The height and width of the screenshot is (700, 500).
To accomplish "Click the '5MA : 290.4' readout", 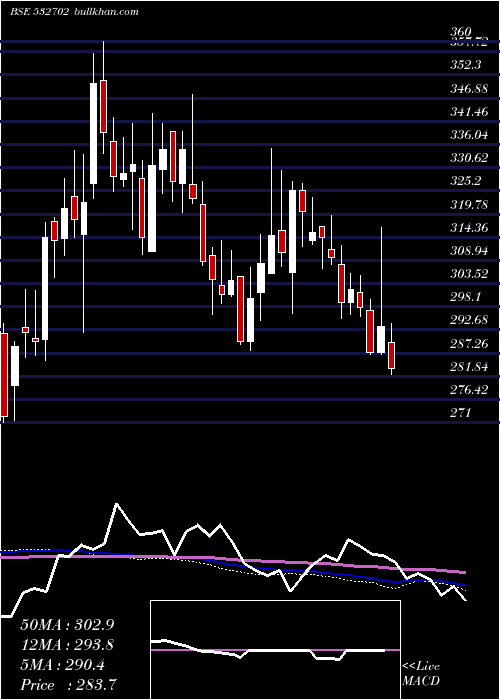I will pyautogui.click(x=62, y=665).
